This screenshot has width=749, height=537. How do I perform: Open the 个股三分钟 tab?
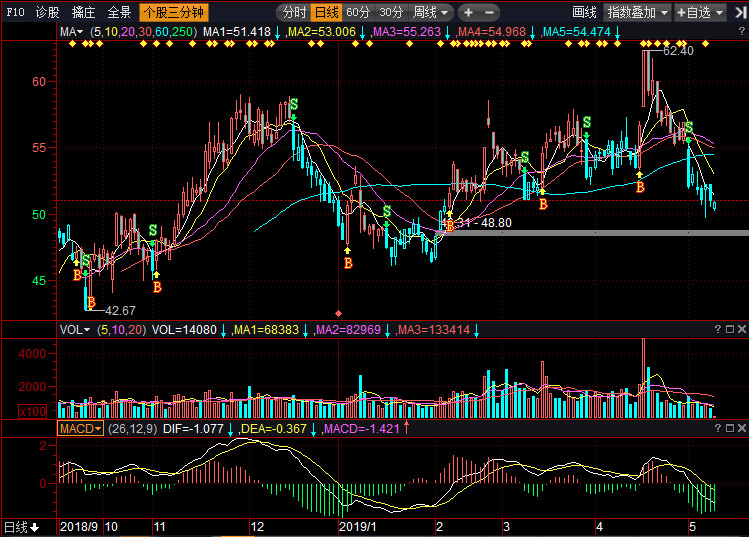174,12
